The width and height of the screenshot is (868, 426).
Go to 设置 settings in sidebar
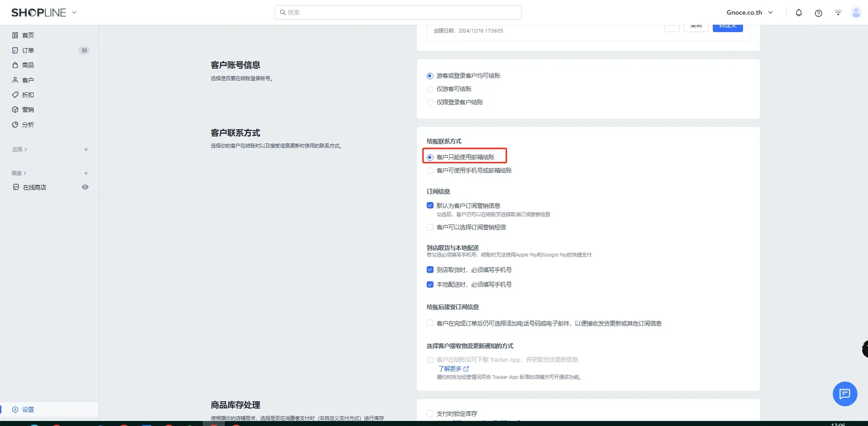(x=28, y=410)
